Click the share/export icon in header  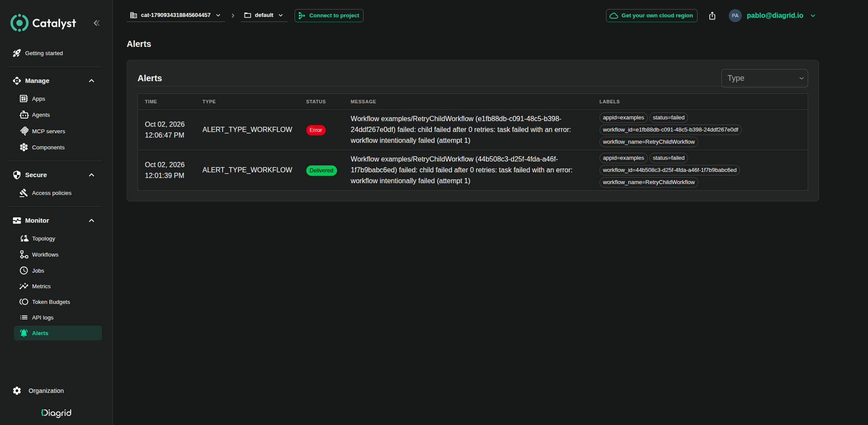click(712, 16)
